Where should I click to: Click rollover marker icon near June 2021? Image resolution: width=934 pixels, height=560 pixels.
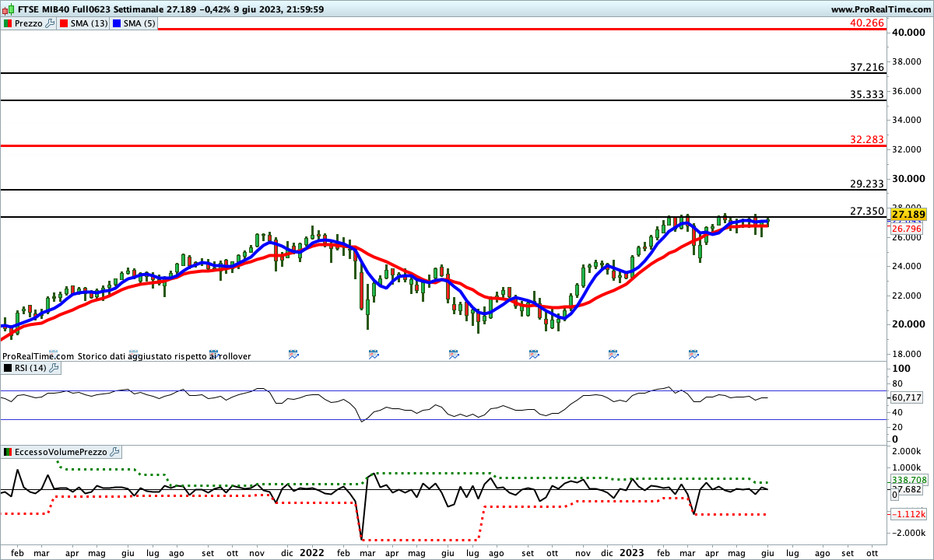click(134, 354)
